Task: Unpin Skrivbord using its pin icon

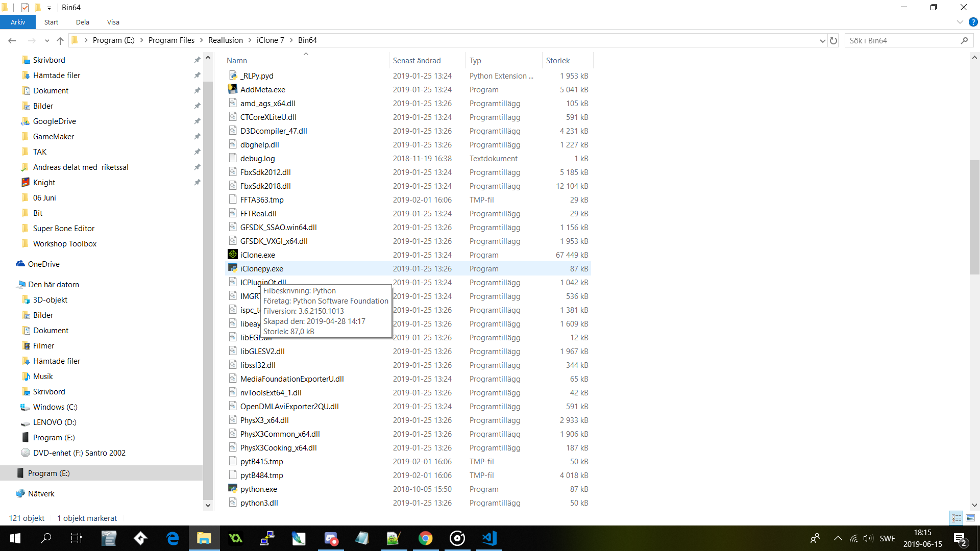Action: tap(197, 60)
